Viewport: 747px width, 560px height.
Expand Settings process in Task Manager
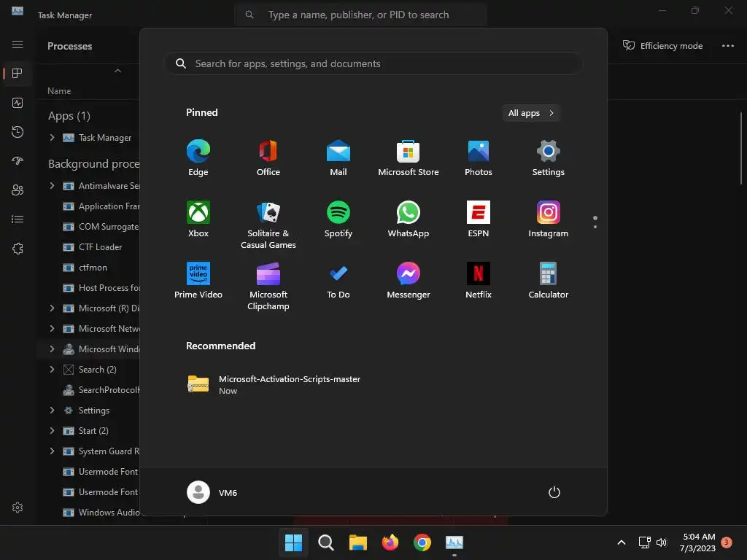[x=52, y=411]
